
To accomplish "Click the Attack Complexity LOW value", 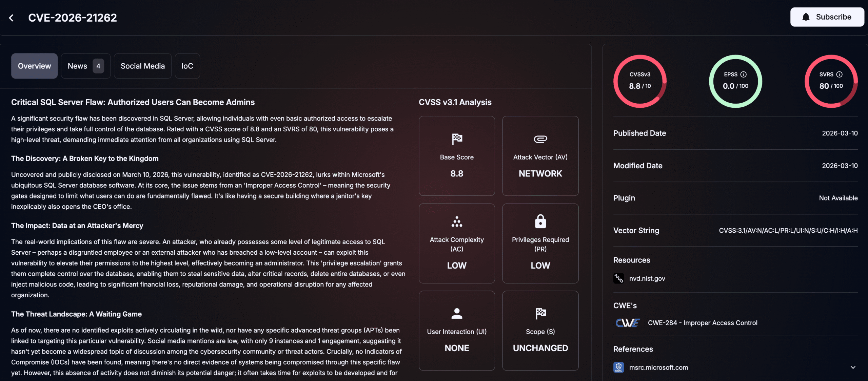I will tap(457, 266).
